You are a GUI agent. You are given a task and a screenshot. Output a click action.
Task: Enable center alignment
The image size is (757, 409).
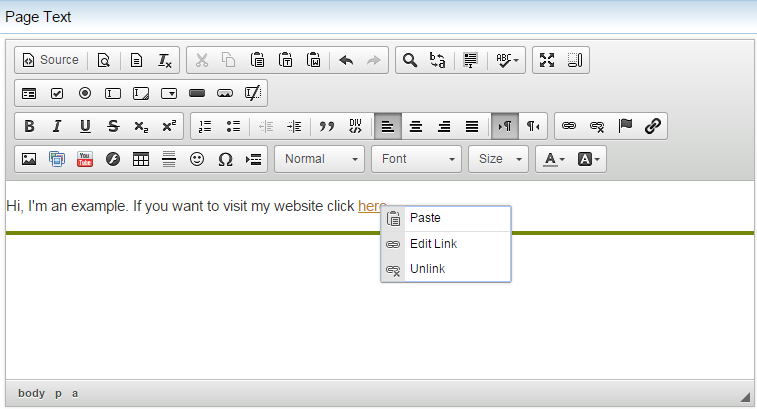tap(416, 126)
